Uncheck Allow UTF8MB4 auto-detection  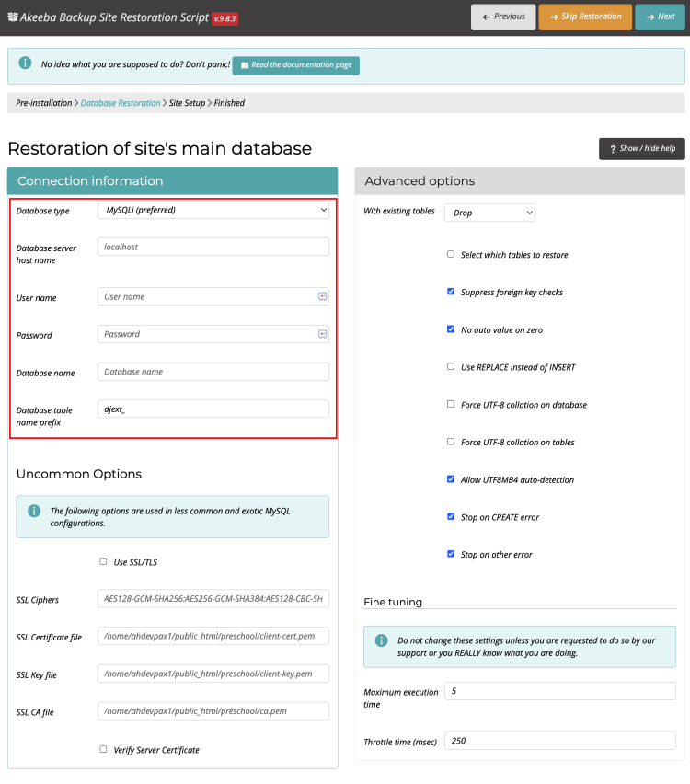[451, 479]
